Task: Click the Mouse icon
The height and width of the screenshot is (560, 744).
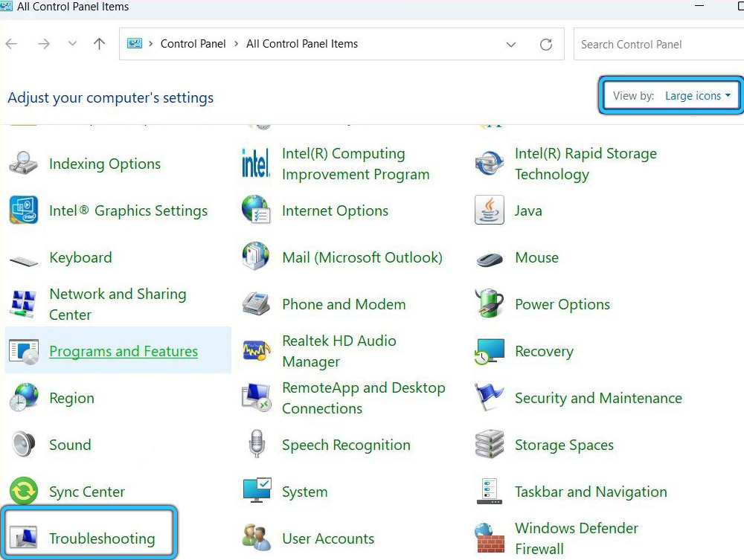Action: click(489, 258)
